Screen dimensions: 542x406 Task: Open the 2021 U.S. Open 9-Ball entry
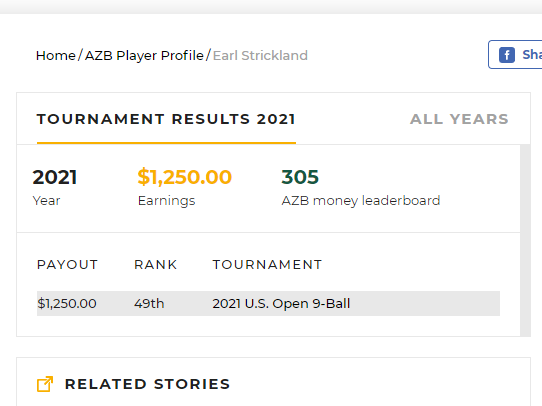[x=281, y=304]
